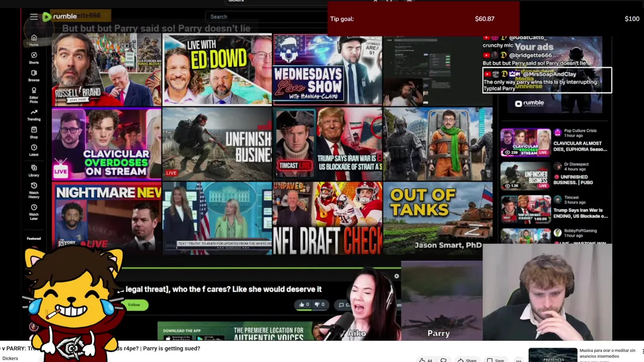Click the green Follow button
Viewport: 644px width, 362px height.
(134, 305)
